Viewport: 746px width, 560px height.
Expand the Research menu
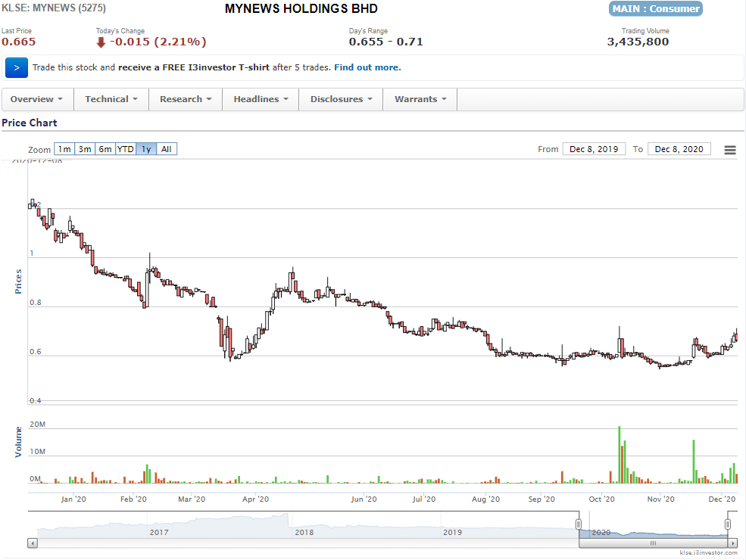coord(186,99)
